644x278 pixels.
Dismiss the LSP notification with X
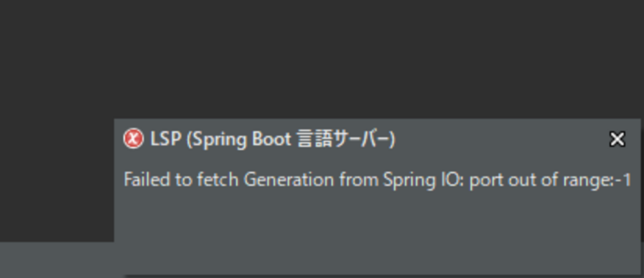click(x=617, y=139)
